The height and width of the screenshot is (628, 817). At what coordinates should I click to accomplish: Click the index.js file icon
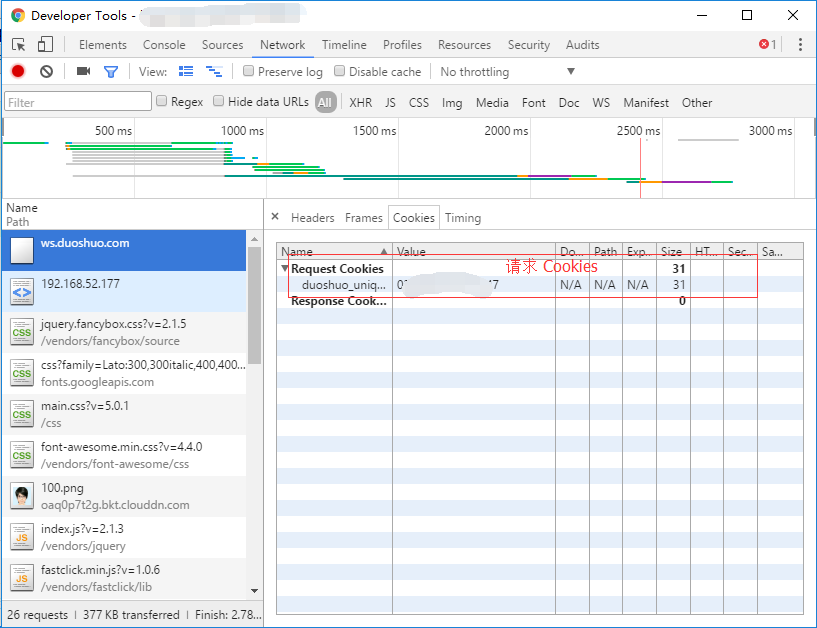click(x=22, y=537)
